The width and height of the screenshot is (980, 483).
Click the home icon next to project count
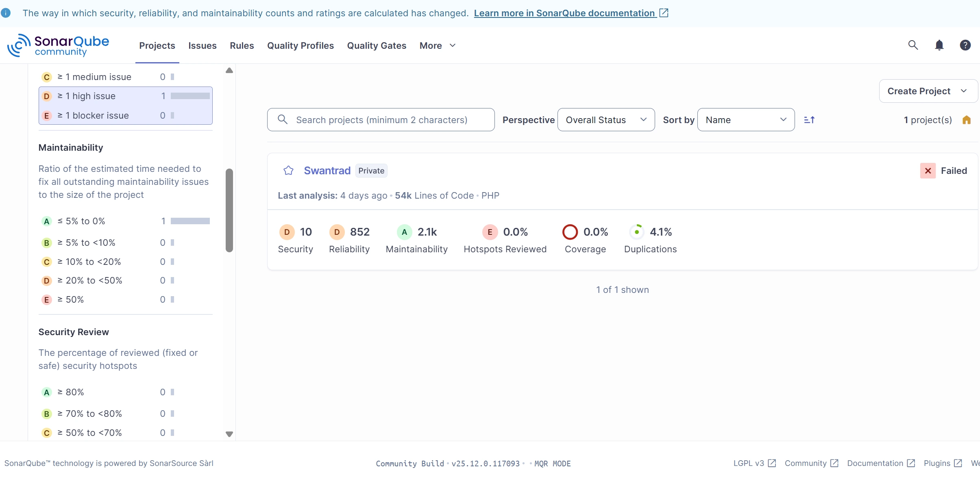(966, 119)
